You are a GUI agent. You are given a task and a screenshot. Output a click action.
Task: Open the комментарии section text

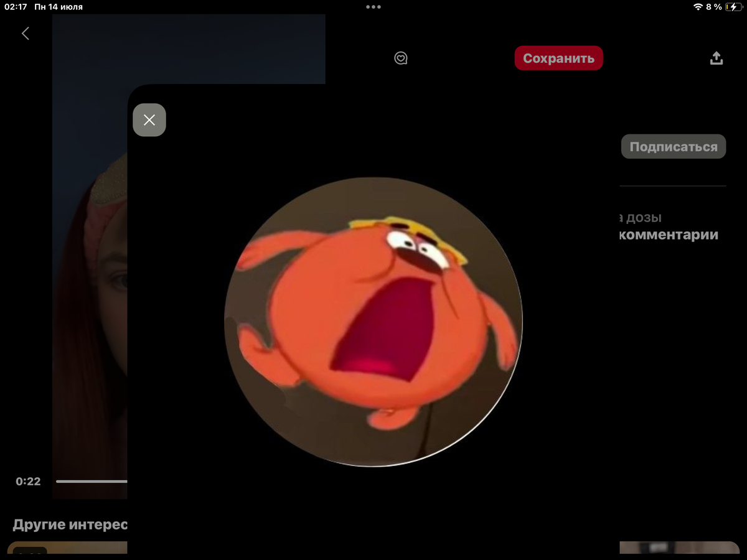669,235
